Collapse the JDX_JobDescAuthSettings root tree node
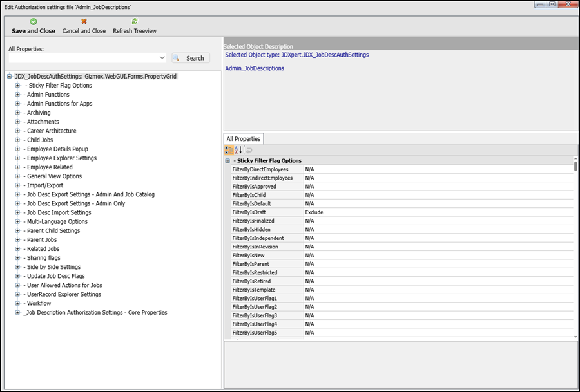Screen dimensions: 580x392 (x=9, y=76)
